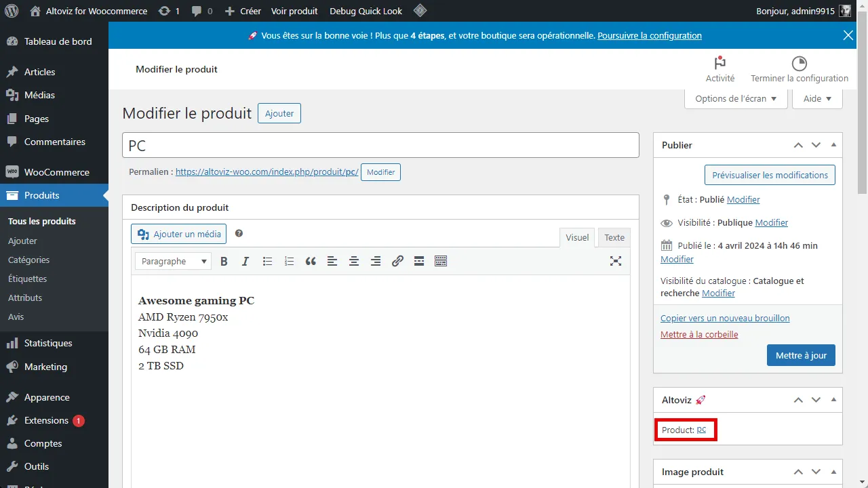The width and height of the screenshot is (868, 488).
Task: Click the permalink Modifier button
Action: (x=380, y=172)
